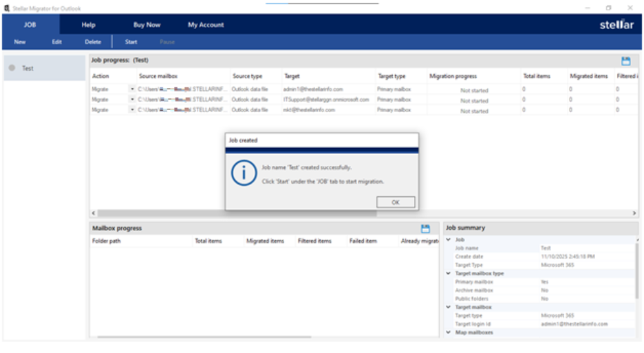Click the greyed Pause toolbar button
The image size is (644, 353).
167,42
